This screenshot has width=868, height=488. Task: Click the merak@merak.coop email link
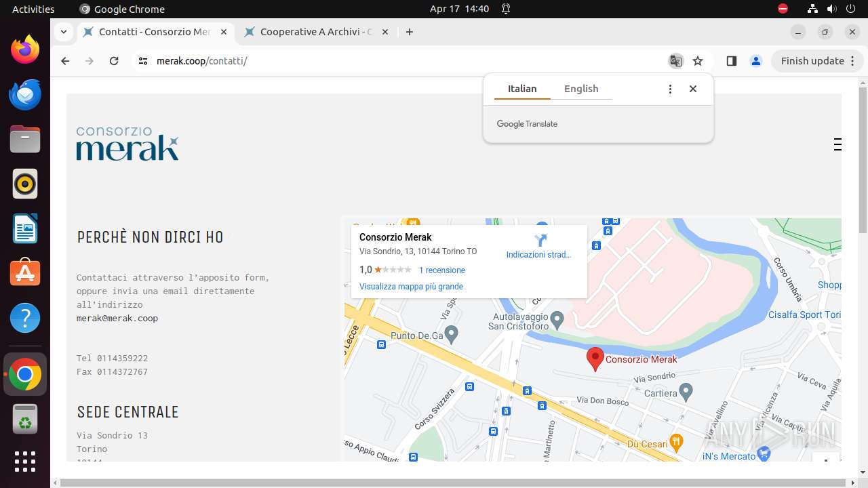[117, 318]
